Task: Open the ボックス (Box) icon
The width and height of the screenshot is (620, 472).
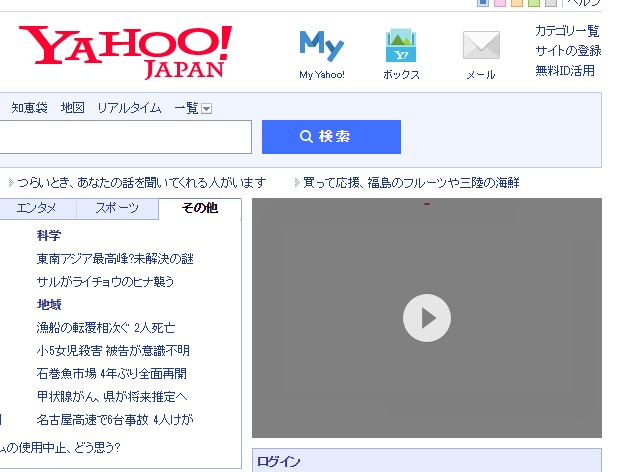Action: [x=401, y=45]
